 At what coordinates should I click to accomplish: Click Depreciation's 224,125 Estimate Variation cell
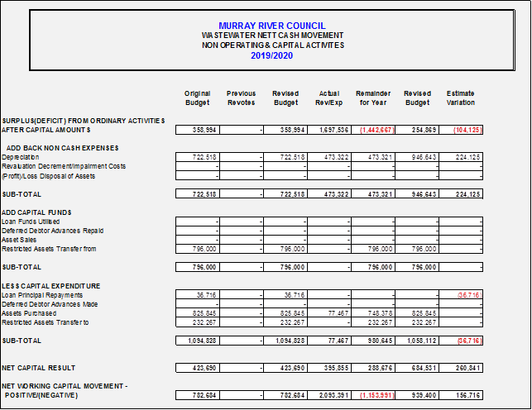pos(461,157)
